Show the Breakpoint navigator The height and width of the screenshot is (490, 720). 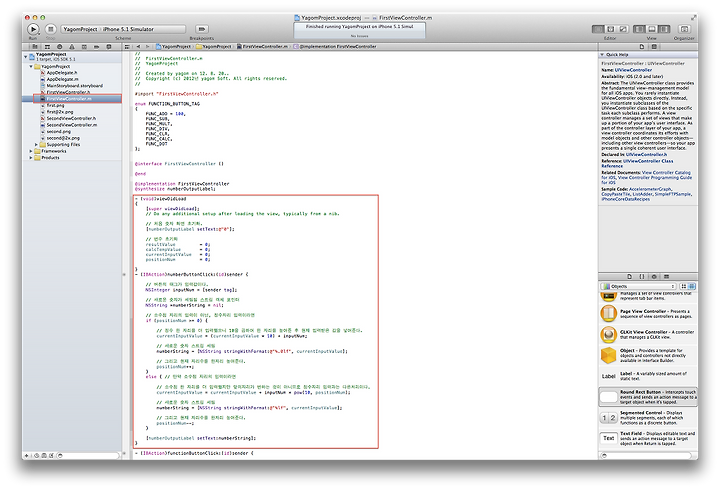click(x=96, y=46)
